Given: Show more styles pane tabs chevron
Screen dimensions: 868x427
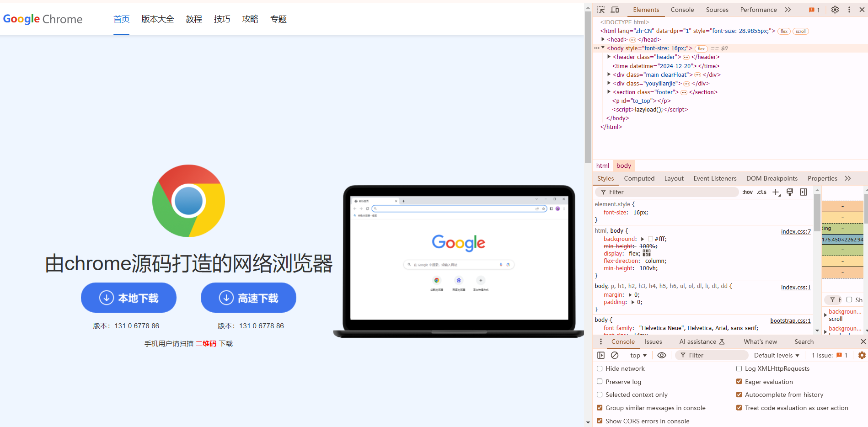Looking at the screenshot, I should pos(848,178).
